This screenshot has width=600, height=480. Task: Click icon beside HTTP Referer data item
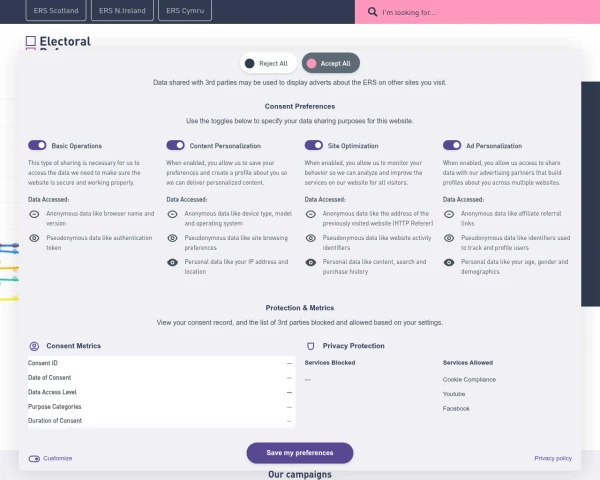coord(310,214)
